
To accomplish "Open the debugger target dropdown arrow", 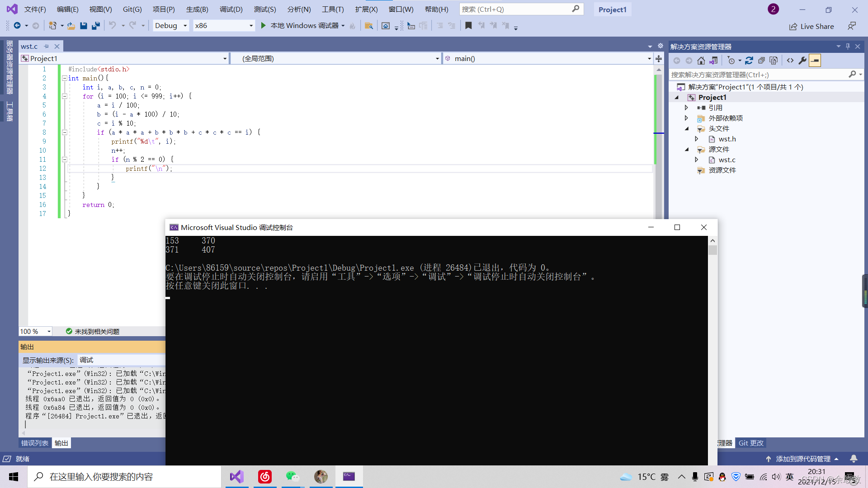I will (343, 26).
